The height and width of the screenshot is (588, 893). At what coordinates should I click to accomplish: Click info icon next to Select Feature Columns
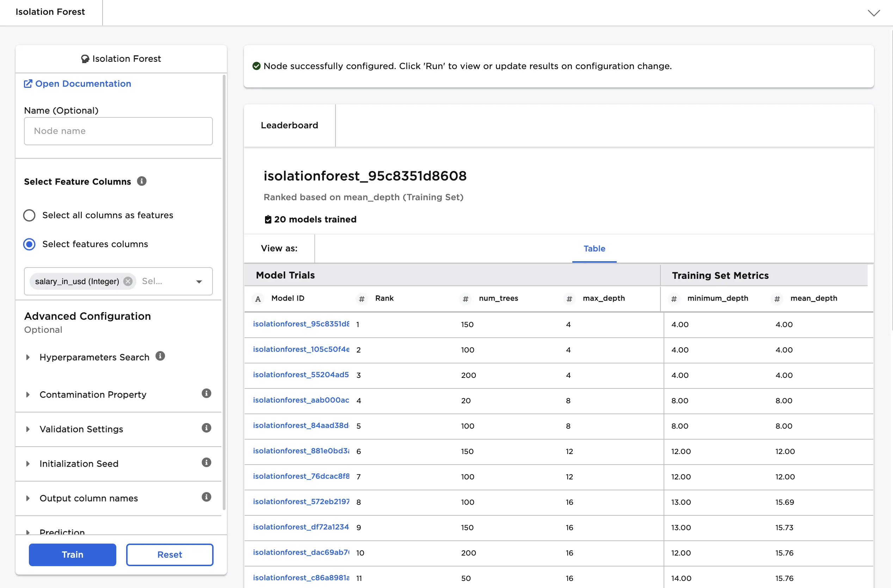[x=141, y=181]
